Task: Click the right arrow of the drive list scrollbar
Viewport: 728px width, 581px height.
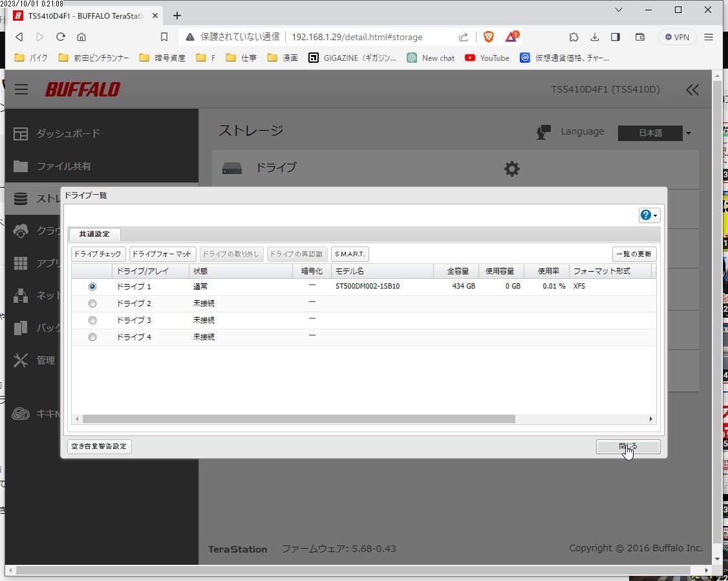Action: pos(651,419)
